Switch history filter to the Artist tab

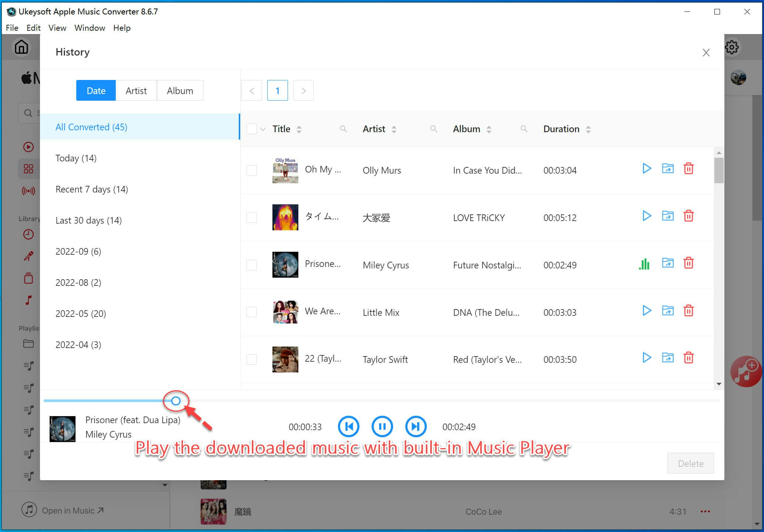(136, 90)
